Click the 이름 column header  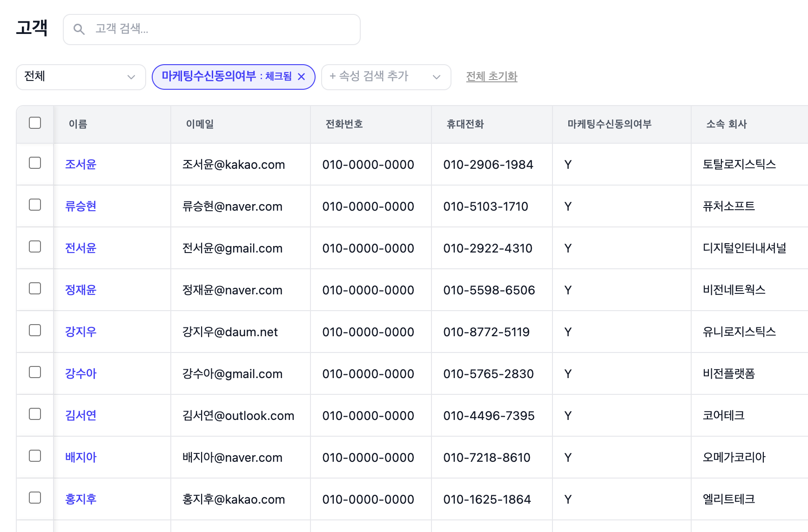(x=77, y=124)
